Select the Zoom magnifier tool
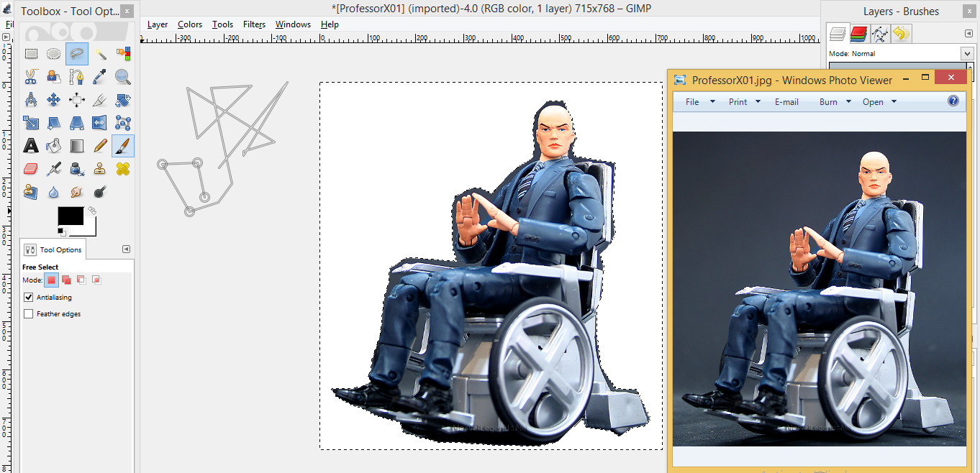Viewport: 980px width, 473px height. [x=123, y=76]
